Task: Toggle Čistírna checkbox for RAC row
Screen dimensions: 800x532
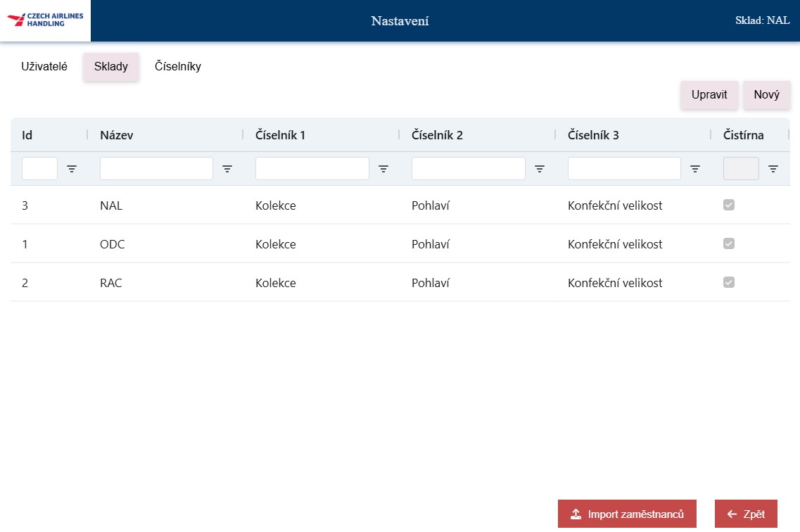Action: coord(729,282)
